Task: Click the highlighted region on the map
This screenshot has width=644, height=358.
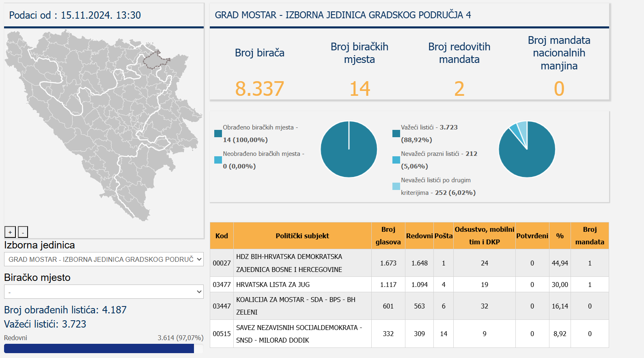Action: 155,60
